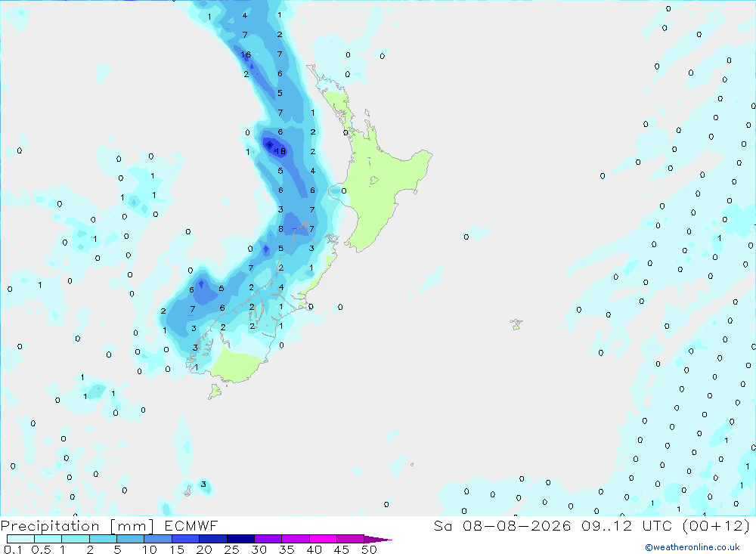Click the 0.1–0.5 mm legend color swatch

pyautogui.click(x=20, y=539)
